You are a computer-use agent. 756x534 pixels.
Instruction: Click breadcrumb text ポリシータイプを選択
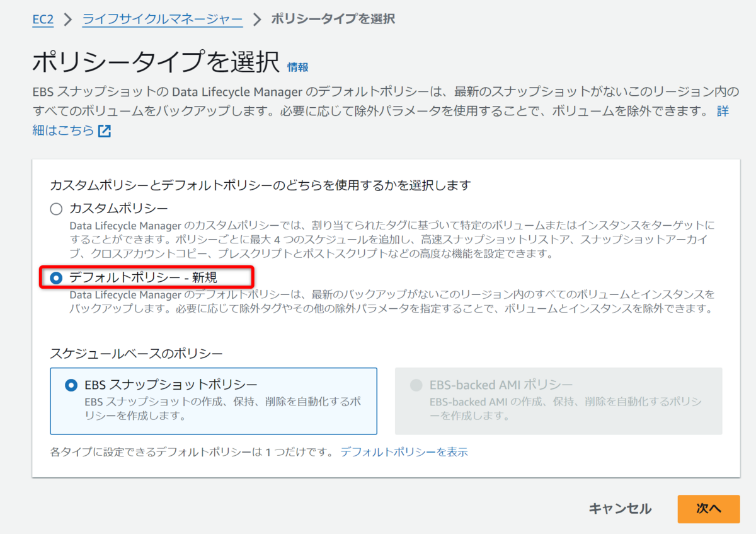click(x=333, y=19)
